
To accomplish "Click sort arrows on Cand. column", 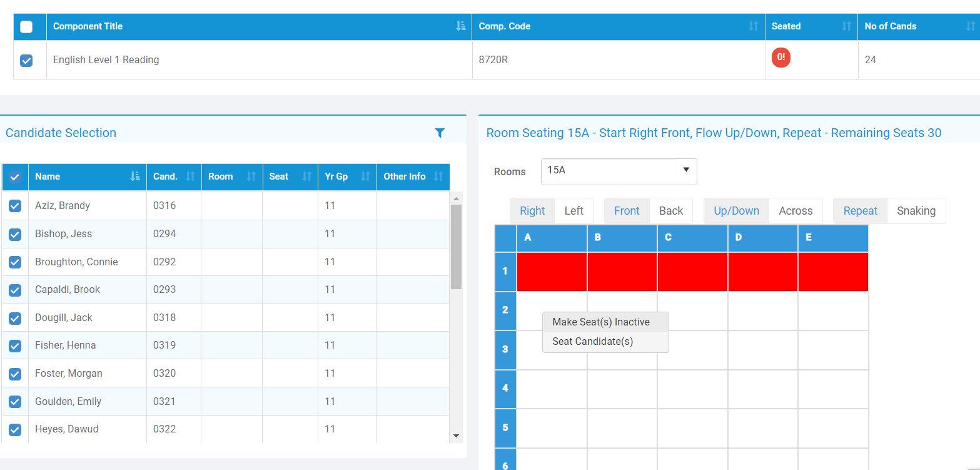I will point(190,176).
